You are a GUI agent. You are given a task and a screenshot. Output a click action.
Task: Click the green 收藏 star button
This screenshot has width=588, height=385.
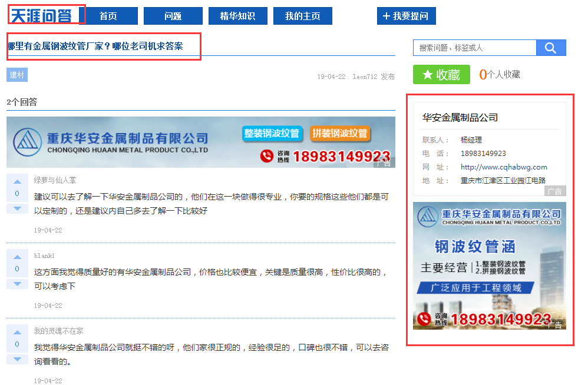tap(441, 75)
